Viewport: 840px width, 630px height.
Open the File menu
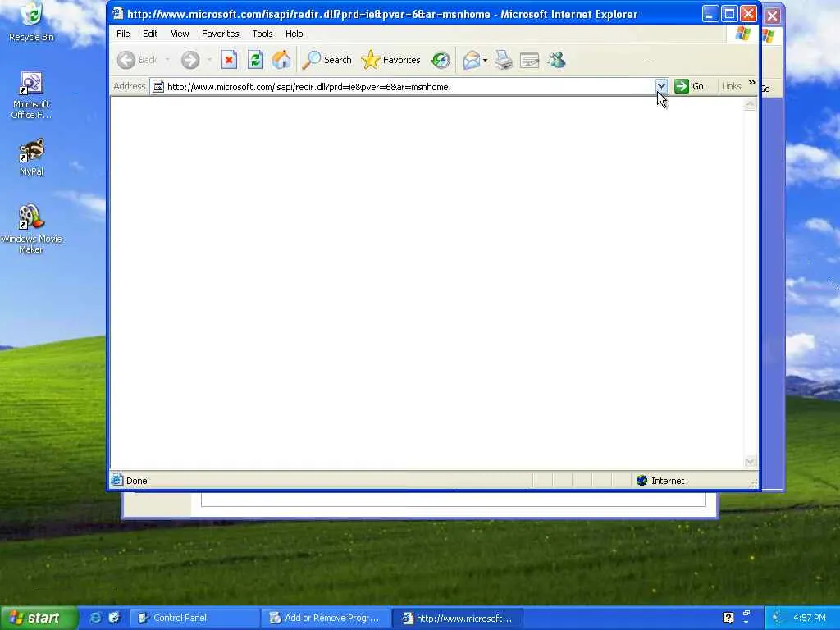click(x=123, y=34)
